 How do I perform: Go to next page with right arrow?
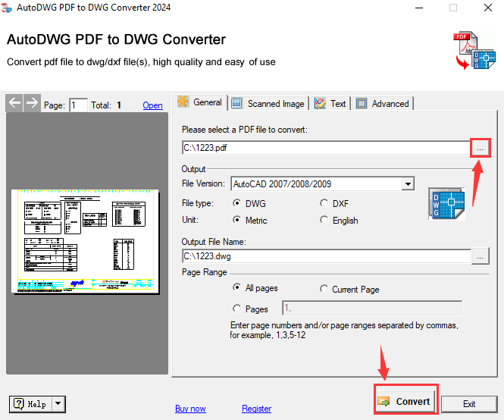pos(31,104)
